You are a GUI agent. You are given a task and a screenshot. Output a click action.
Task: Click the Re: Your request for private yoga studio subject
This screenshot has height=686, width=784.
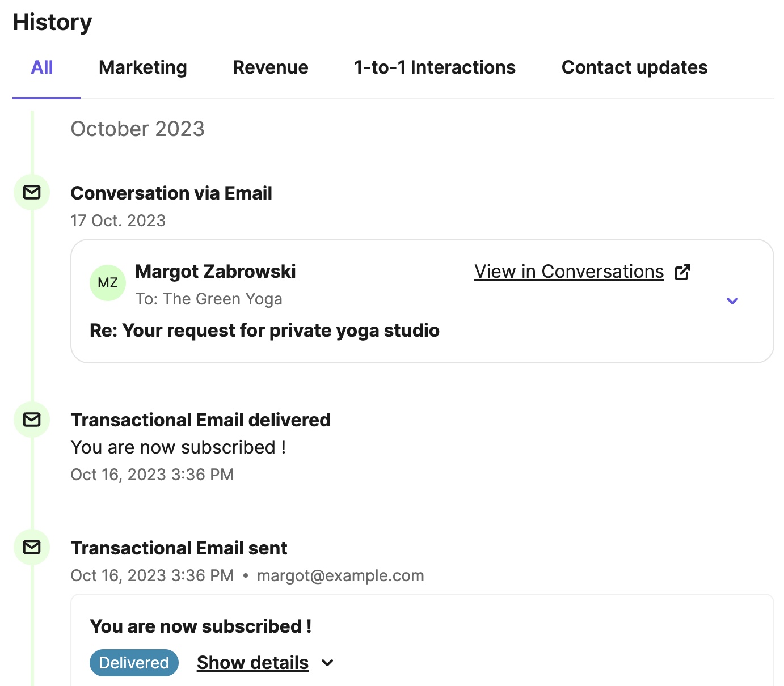tap(264, 331)
